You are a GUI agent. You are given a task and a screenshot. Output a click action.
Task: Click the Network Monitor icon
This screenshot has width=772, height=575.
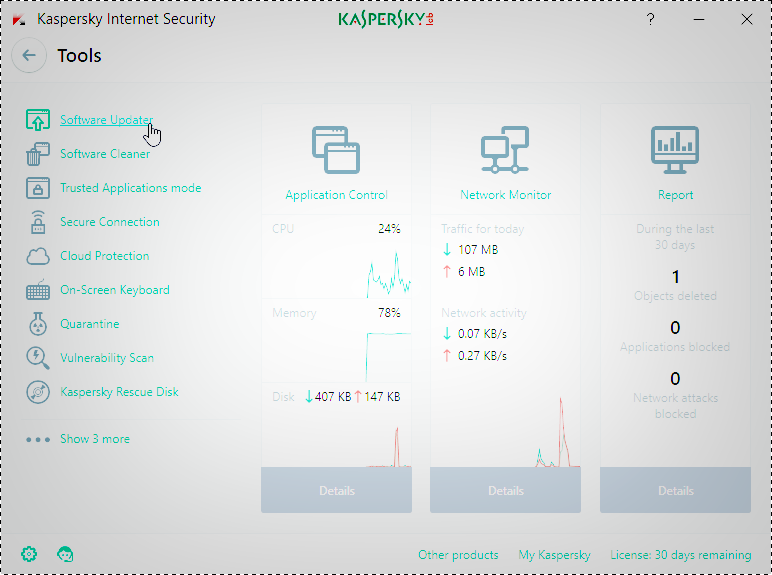(x=505, y=150)
